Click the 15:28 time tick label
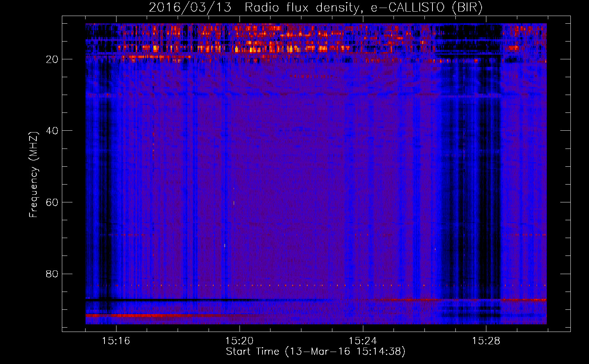589x364 pixels. pos(486,341)
